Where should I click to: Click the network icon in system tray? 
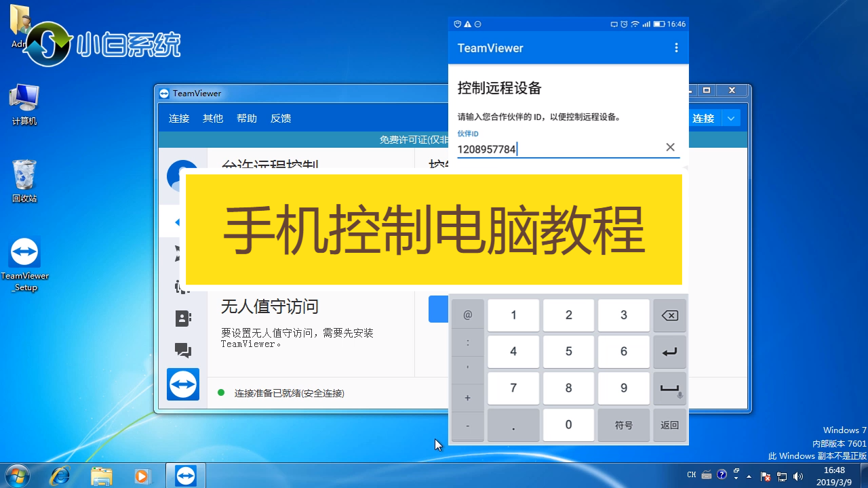782,476
